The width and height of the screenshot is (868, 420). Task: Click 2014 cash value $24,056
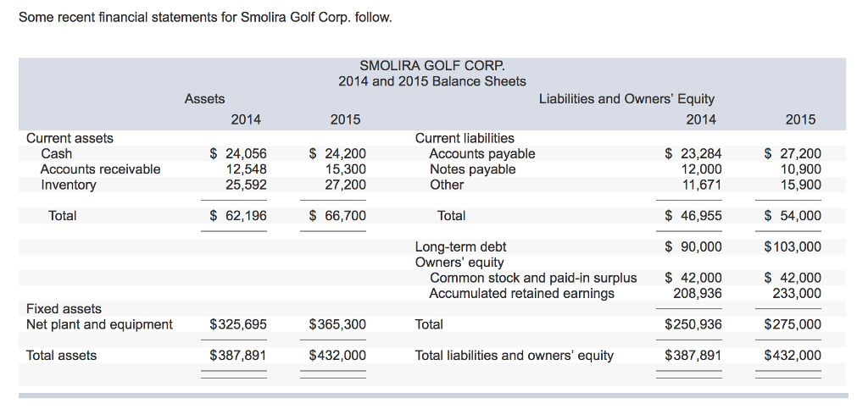tap(238, 153)
